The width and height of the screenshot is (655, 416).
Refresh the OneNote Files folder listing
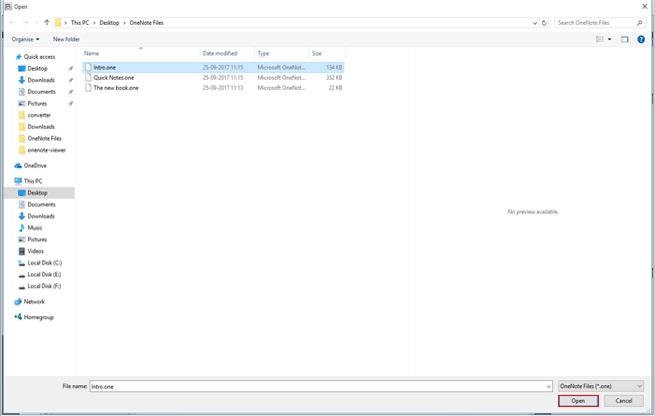544,23
